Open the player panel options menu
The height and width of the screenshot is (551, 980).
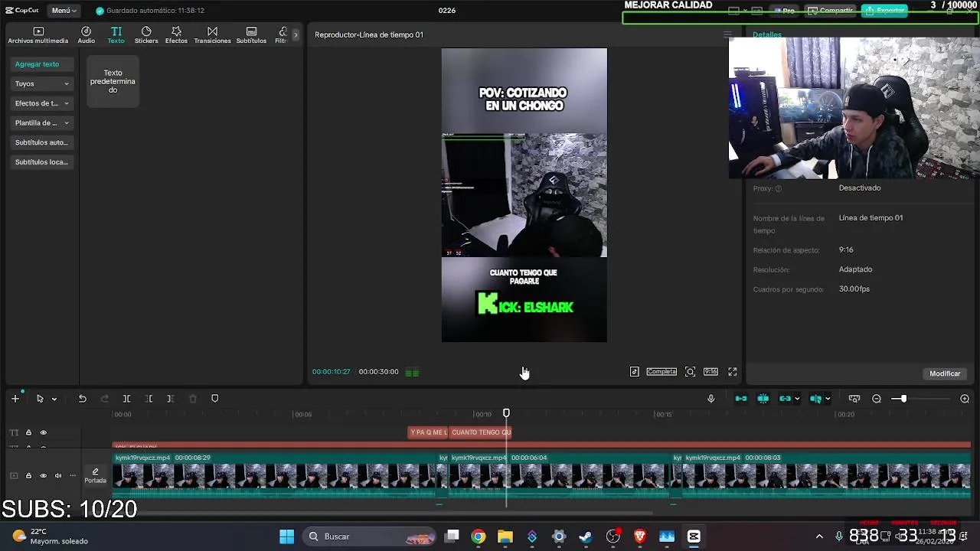pyautogui.click(x=727, y=34)
